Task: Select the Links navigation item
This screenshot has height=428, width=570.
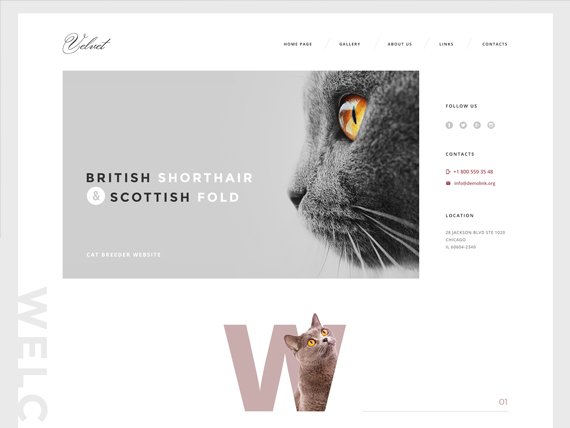Action: (x=446, y=44)
